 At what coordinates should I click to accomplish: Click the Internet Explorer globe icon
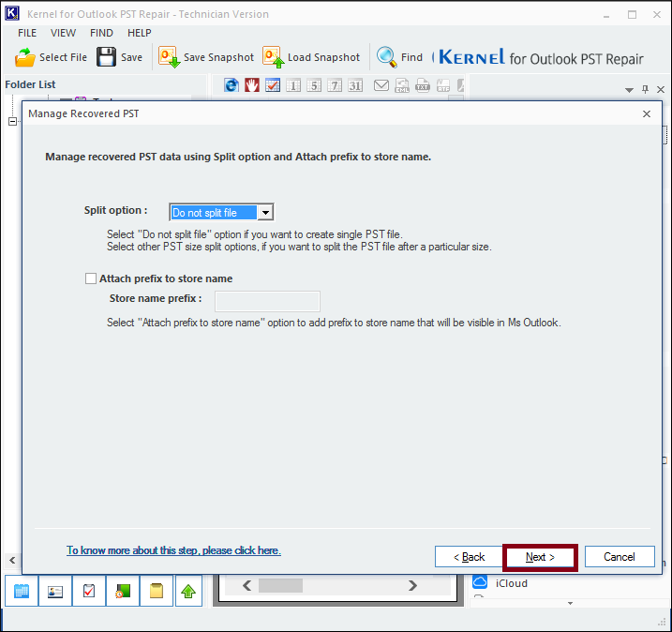tap(231, 85)
